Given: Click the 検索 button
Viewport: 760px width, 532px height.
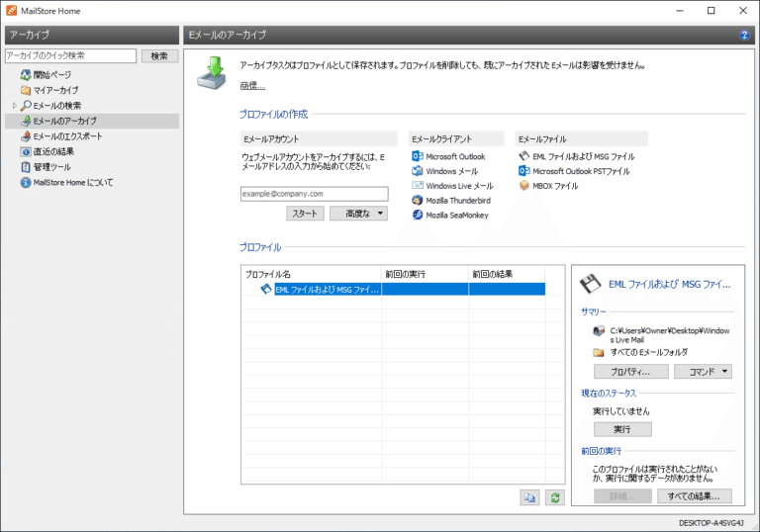Looking at the screenshot, I should click(159, 56).
